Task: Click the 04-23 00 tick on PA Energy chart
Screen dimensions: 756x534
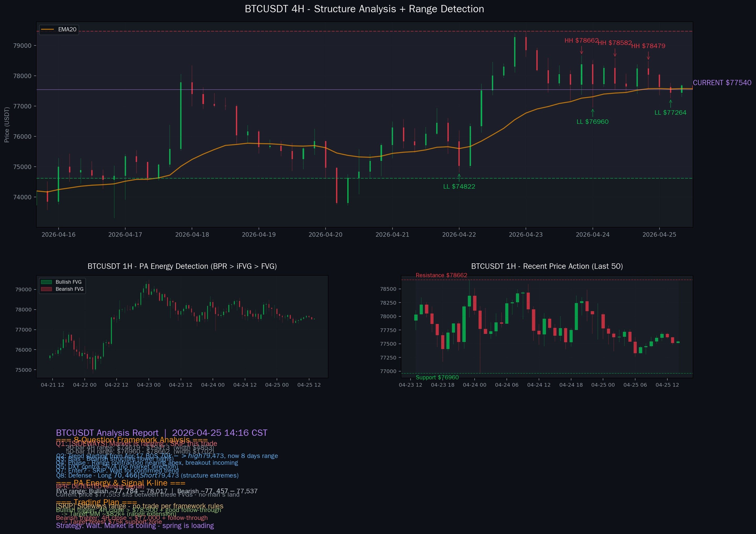Action: (x=149, y=385)
